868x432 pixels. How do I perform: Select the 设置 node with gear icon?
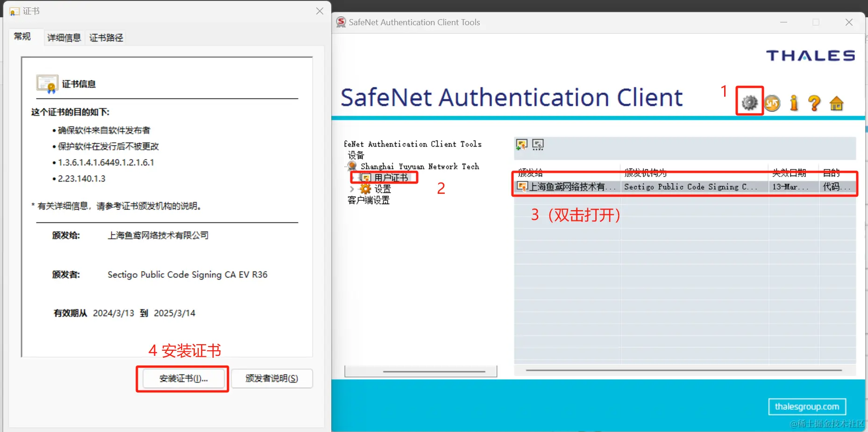click(x=382, y=189)
